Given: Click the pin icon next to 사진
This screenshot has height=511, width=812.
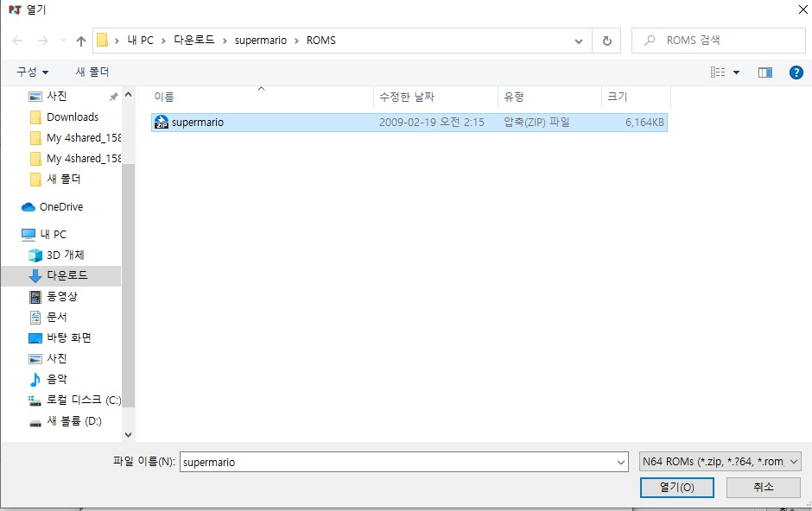Looking at the screenshot, I should point(113,97).
